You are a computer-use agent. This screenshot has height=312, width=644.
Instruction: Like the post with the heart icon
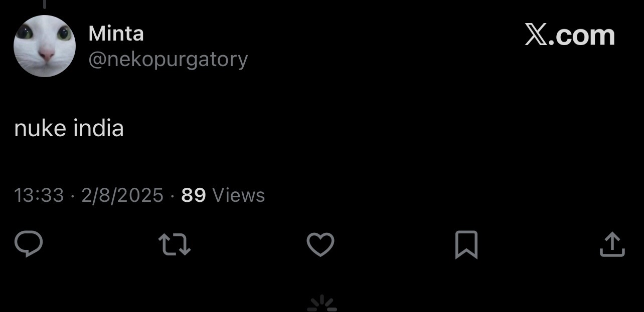point(320,245)
